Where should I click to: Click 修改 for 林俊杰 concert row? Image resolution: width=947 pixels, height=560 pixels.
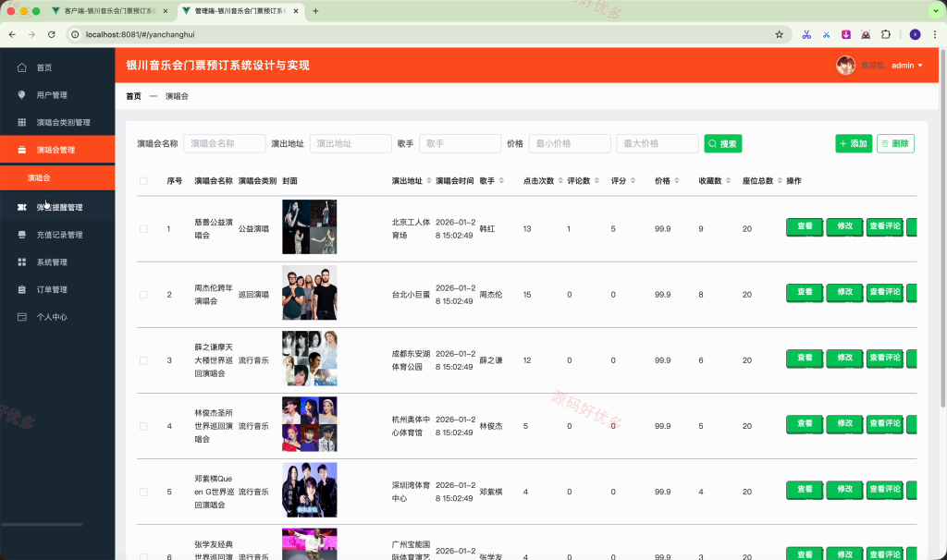coord(844,423)
